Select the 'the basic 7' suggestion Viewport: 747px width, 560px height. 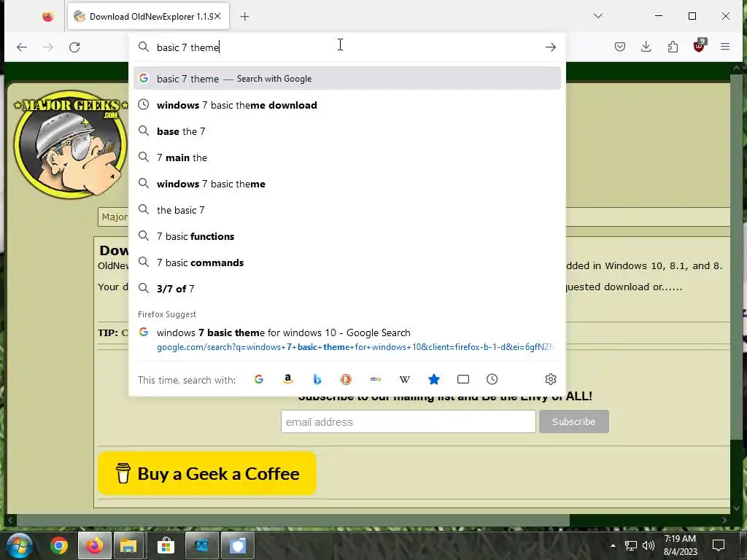point(347,210)
